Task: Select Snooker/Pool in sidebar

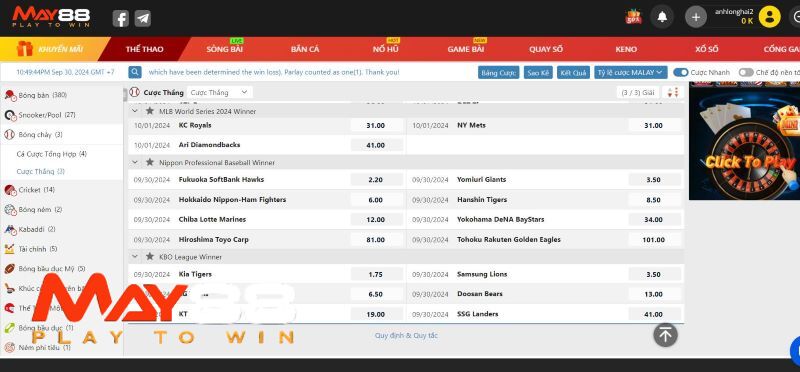Action: coord(61,115)
